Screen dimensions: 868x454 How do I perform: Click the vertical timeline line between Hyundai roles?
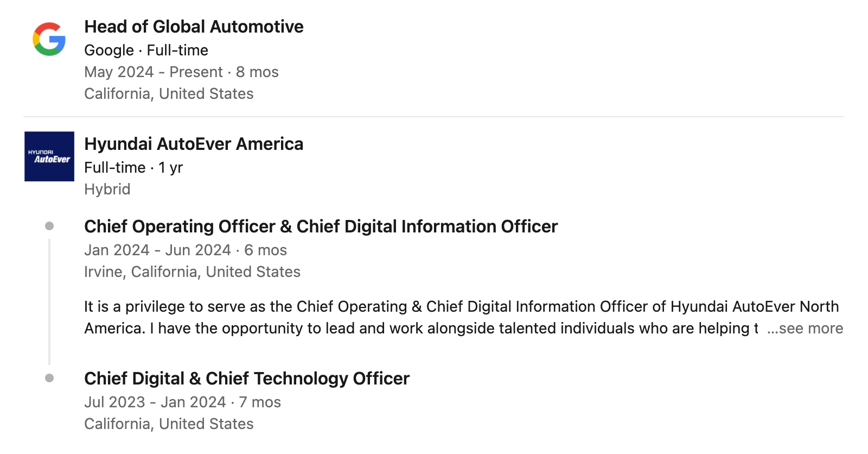click(x=49, y=302)
